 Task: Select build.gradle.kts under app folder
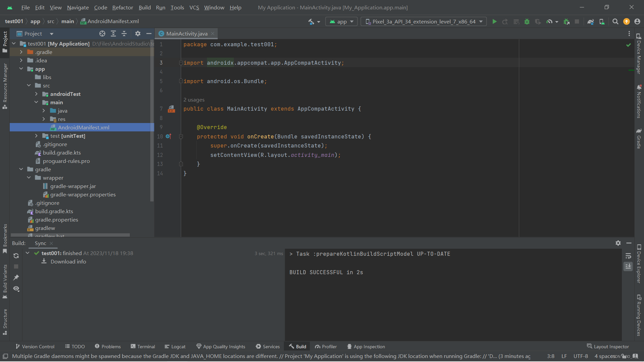point(62,153)
